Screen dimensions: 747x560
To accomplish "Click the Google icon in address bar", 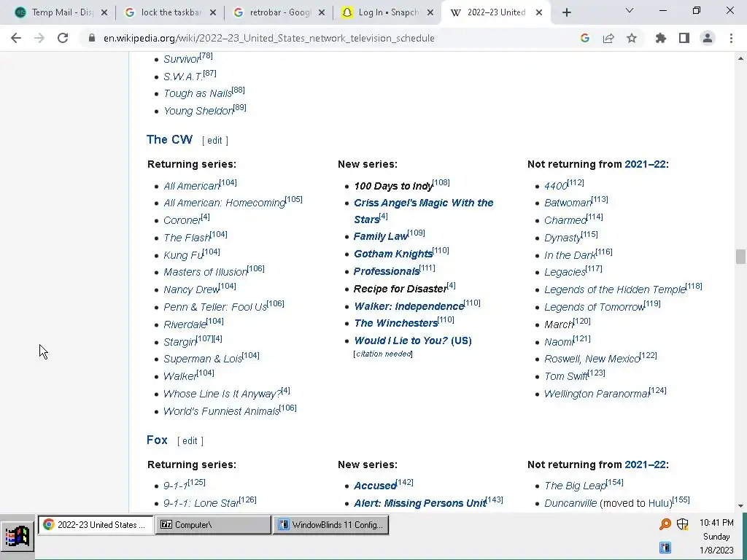I will point(585,38).
